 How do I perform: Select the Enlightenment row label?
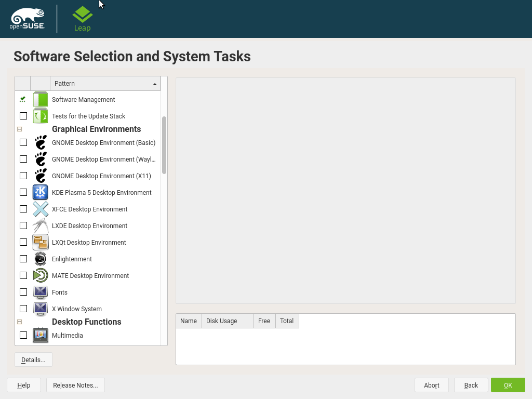[72, 259]
